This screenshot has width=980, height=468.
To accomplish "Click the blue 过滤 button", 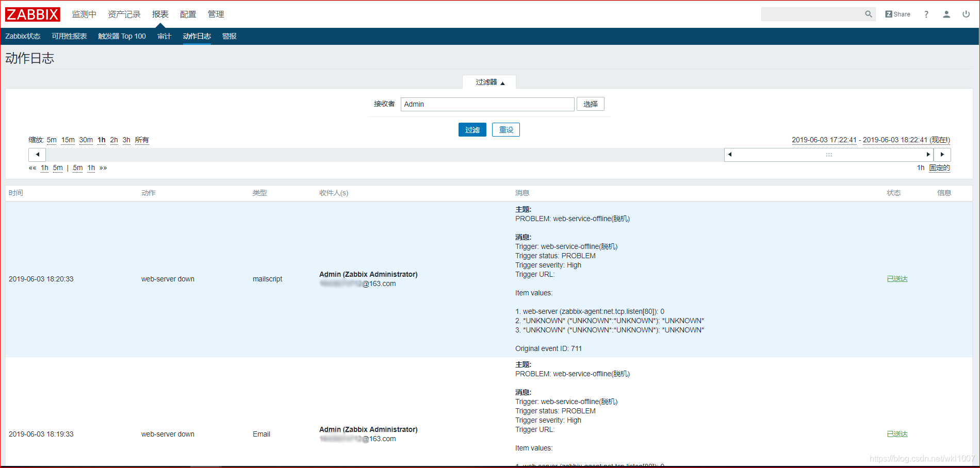I will [x=472, y=130].
